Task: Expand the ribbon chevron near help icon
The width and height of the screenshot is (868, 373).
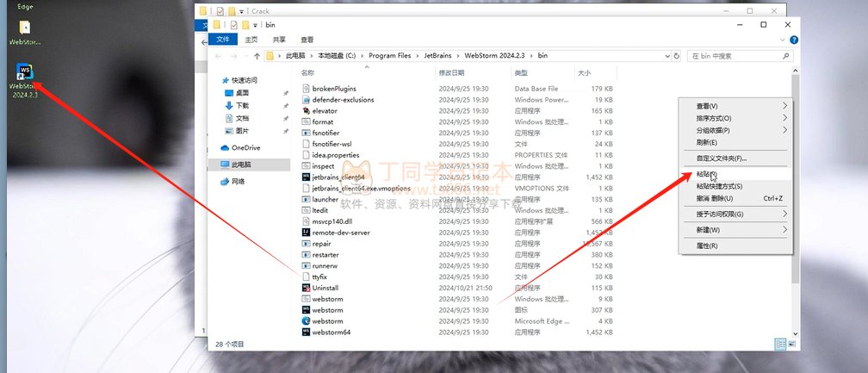Action: (x=782, y=40)
